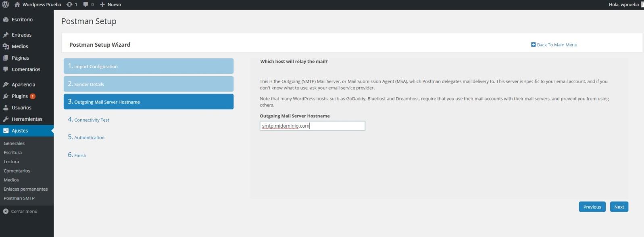644x237 pixels.
Task: Open the Wordpress Prueba site link
Action: [42, 4]
